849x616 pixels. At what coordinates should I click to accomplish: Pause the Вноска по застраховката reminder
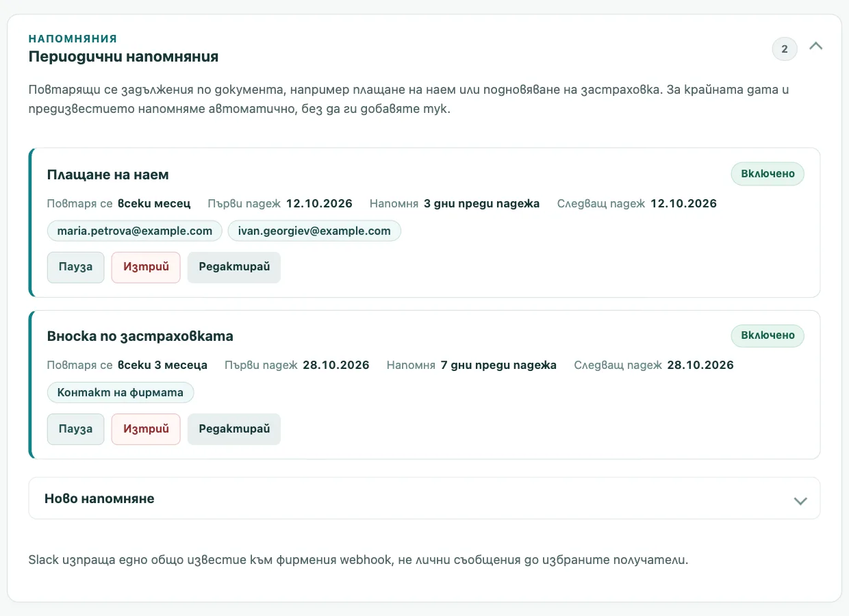coord(75,429)
